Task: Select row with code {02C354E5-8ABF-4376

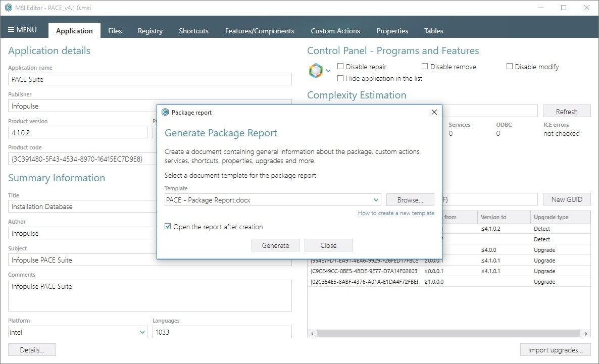Action: click(x=450, y=282)
